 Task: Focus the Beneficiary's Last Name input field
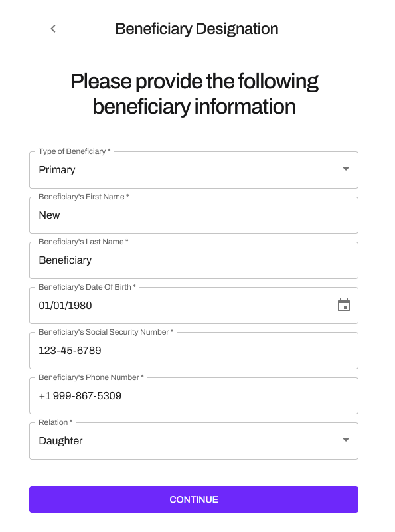194,260
